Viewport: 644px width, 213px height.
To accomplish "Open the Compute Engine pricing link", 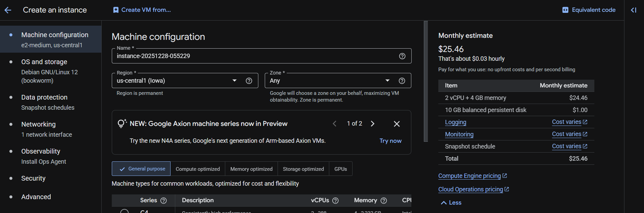I will (x=469, y=176).
